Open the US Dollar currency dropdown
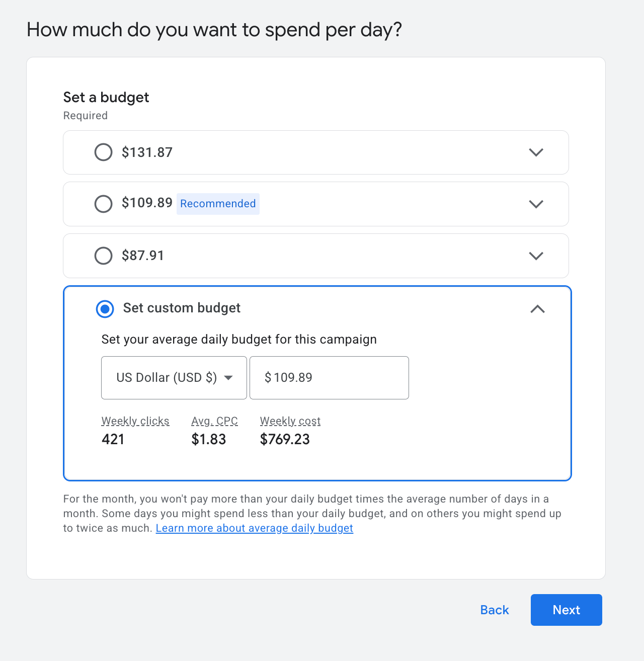 (x=174, y=377)
